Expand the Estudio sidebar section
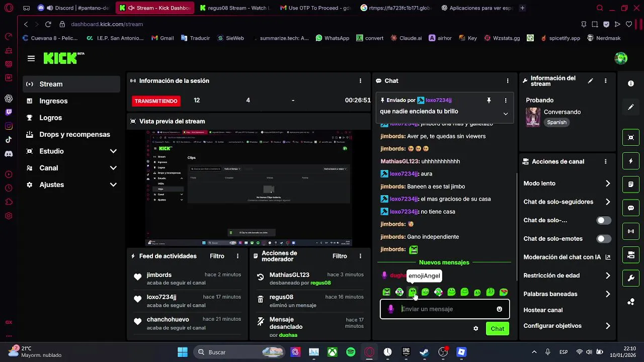The width and height of the screenshot is (644, 362). pos(113,151)
